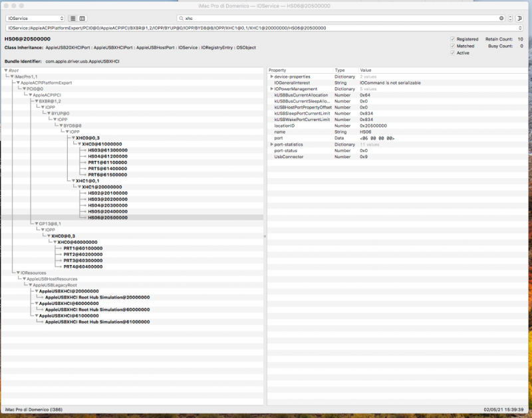Viewport: 532px width, 418px height.
Task: Toggle the Active checkbox
Action: point(453,52)
